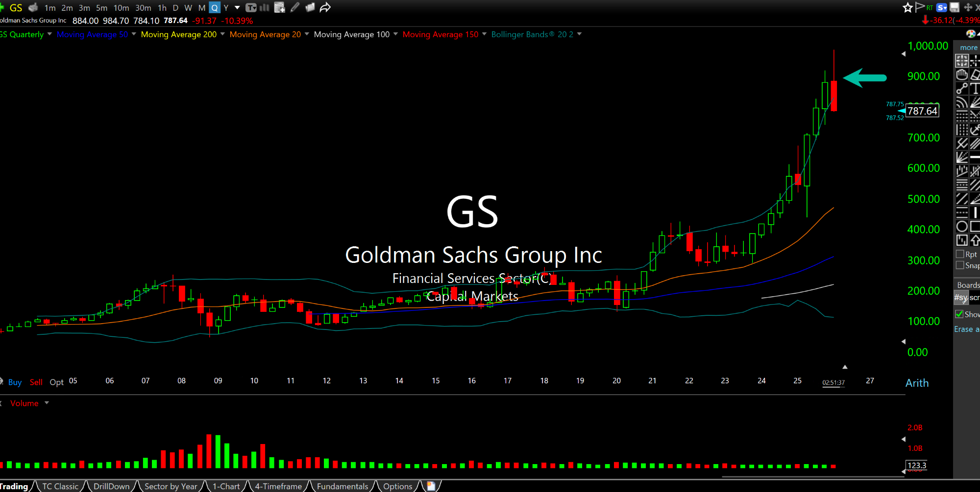
Task: Select the trendline two-point drawing tool
Action: [x=961, y=88]
